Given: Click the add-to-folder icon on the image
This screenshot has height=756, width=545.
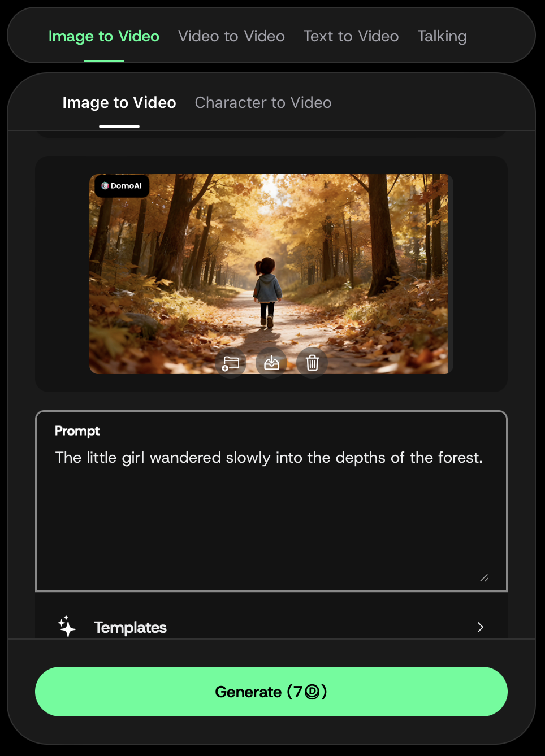Looking at the screenshot, I should [231, 363].
